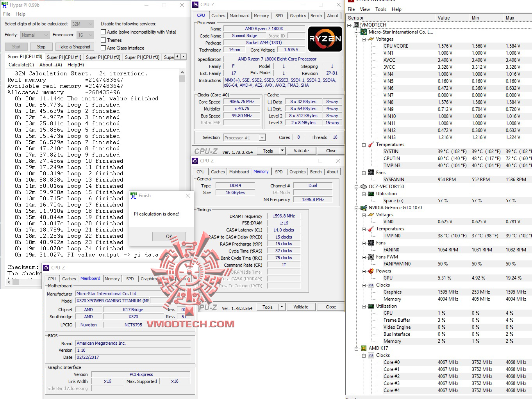Click the Powers icon under NVIDIA GeForce GTX 1070
This screenshot has height=399, width=532.
click(x=370, y=271)
